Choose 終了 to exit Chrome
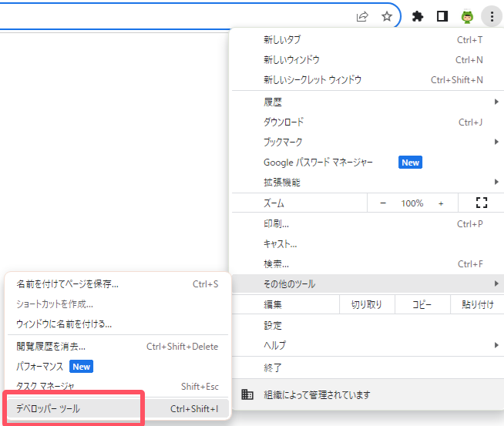Image resolution: width=504 pixels, height=426 pixels. click(x=368, y=367)
